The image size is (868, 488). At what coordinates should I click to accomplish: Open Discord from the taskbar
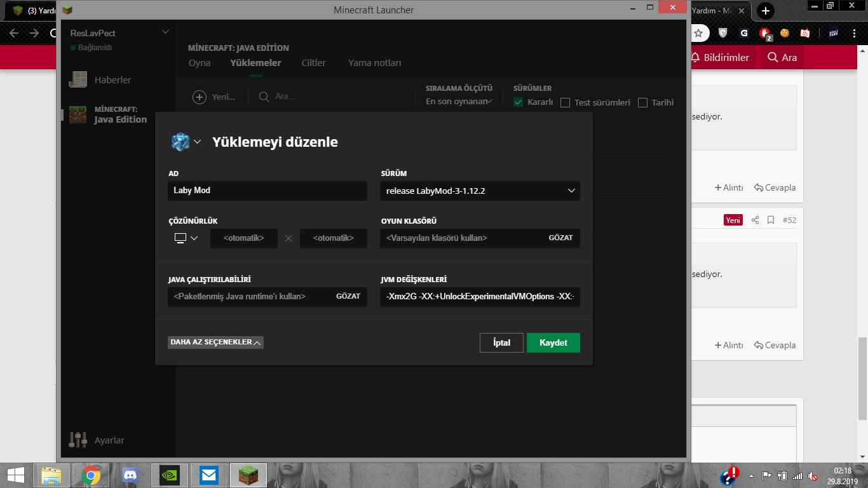(x=130, y=475)
